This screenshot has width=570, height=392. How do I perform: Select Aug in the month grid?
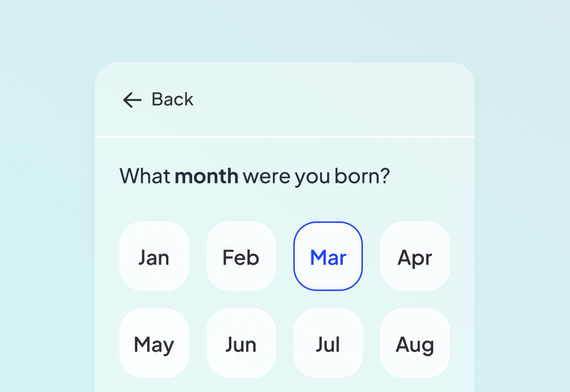point(415,344)
